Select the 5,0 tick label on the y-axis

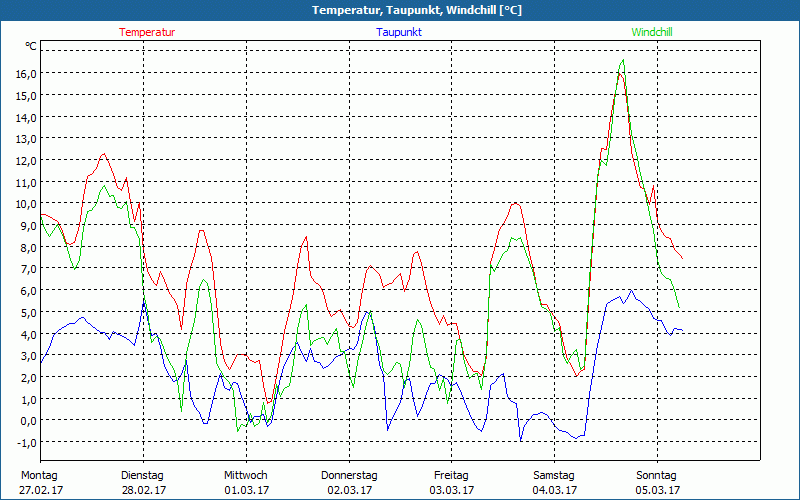coord(27,312)
